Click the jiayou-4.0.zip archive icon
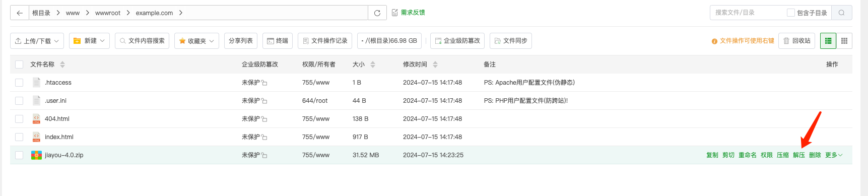This screenshot has width=868, height=196. click(x=36, y=155)
